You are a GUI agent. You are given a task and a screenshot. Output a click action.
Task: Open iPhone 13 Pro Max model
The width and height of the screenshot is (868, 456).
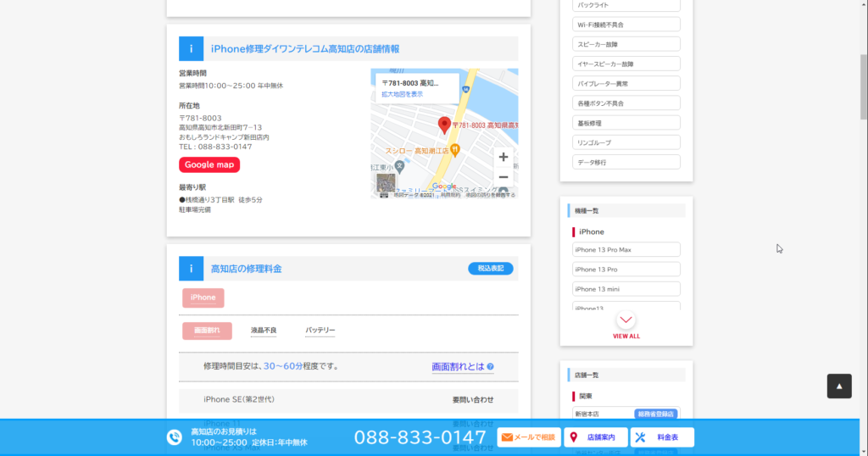[x=626, y=249]
